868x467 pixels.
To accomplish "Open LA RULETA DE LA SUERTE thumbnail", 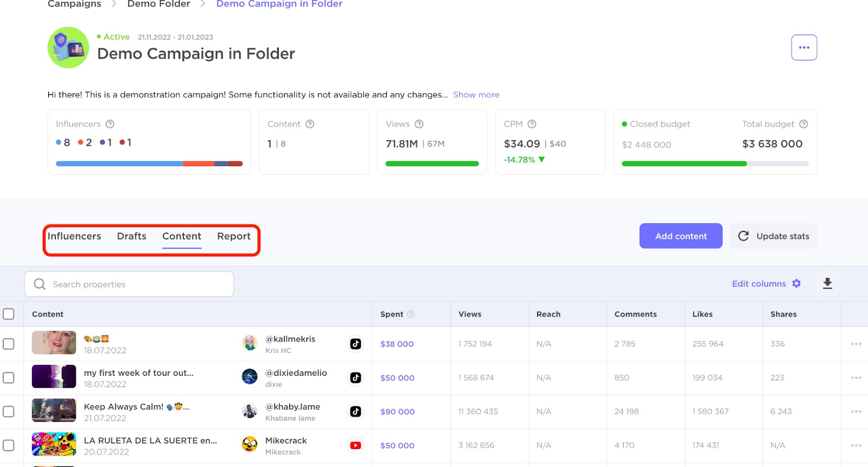I will click(x=54, y=444).
